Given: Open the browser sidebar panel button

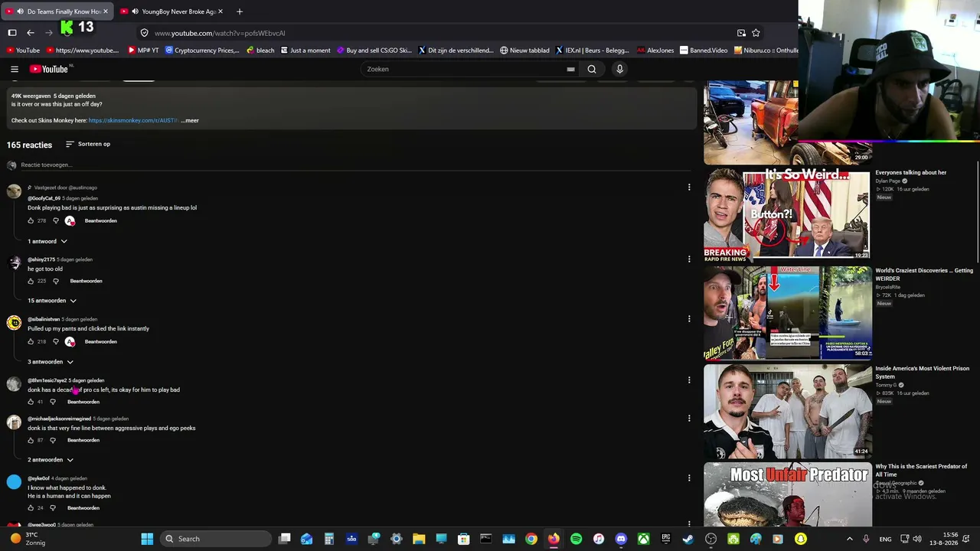Looking at the screenshot, I should (12, 33).
